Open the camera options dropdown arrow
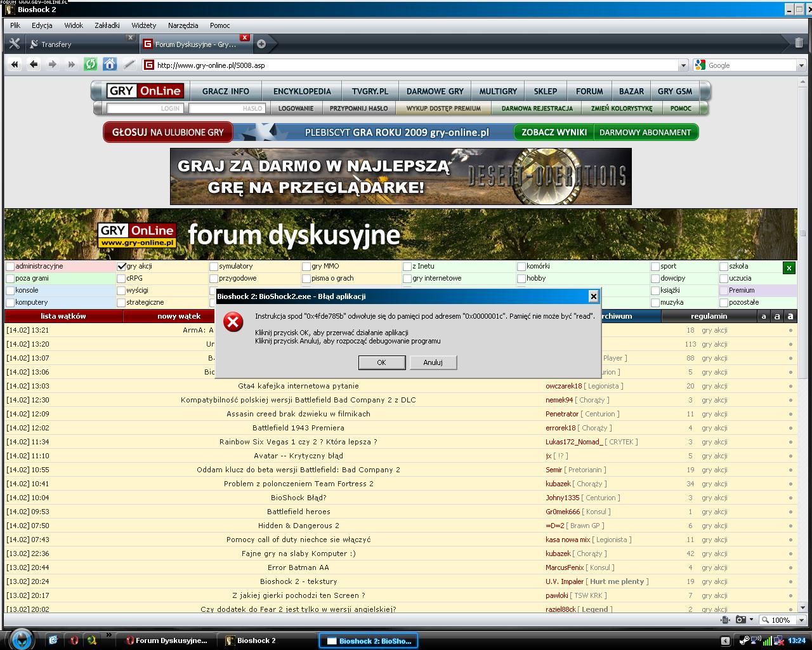This screenshot has width=812, height=650. point(751,620)
